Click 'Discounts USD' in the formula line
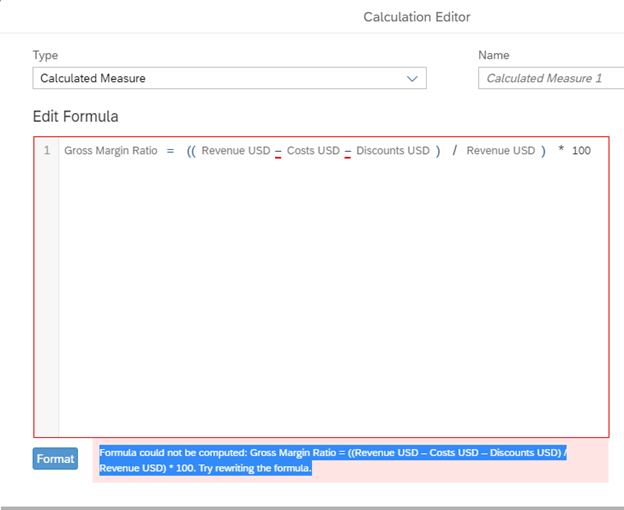 (x=393, y=151)
